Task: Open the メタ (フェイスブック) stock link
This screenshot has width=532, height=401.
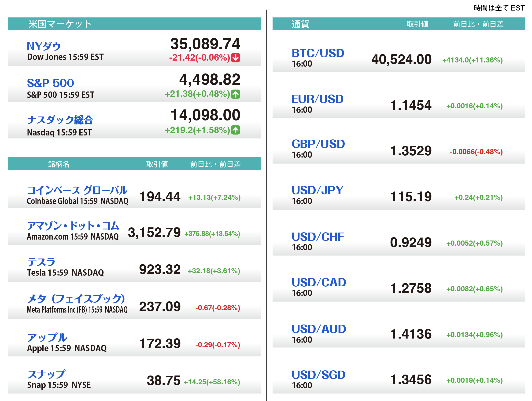Action: [x=76, y=299]
